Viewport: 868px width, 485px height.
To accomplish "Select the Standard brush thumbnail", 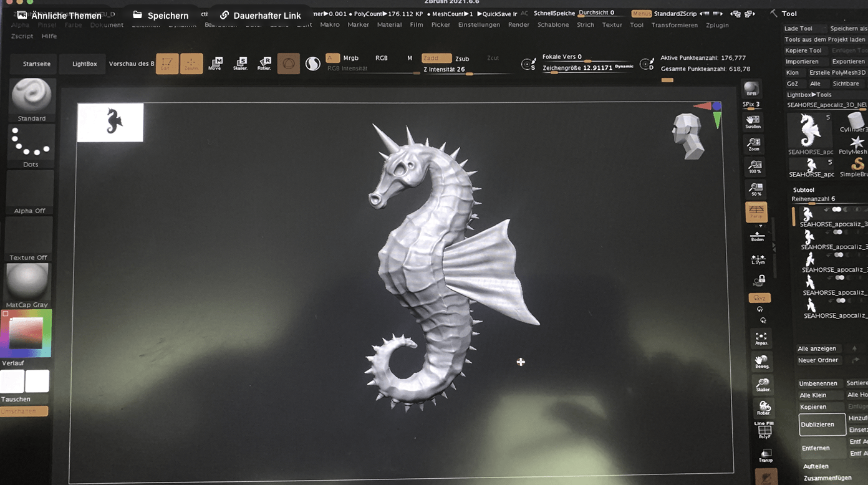I will (31, 100).
